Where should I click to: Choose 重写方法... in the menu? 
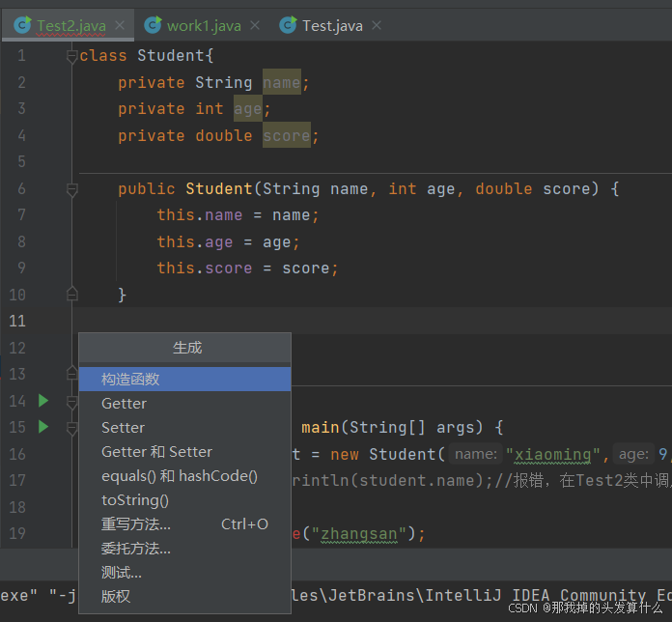point(184,524)
